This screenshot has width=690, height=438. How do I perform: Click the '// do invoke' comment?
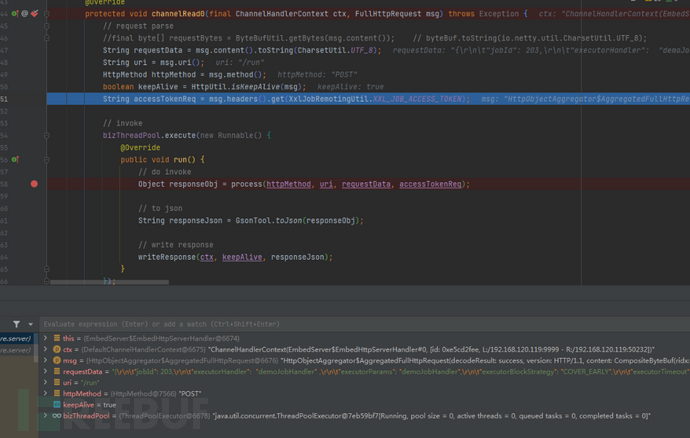(165, 172)
